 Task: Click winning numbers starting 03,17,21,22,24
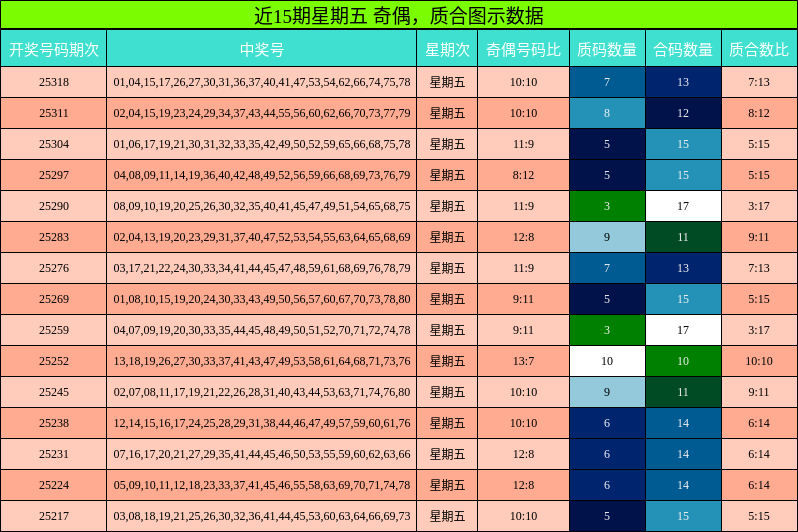tap(262, 269)
